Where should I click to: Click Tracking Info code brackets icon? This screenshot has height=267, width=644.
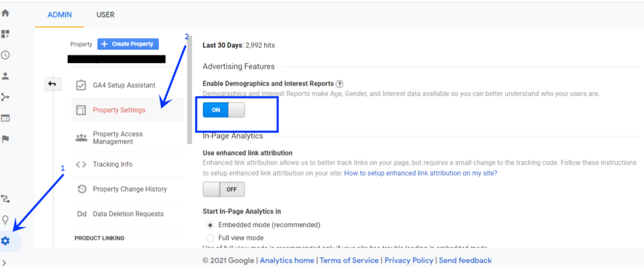pos(81,164)
